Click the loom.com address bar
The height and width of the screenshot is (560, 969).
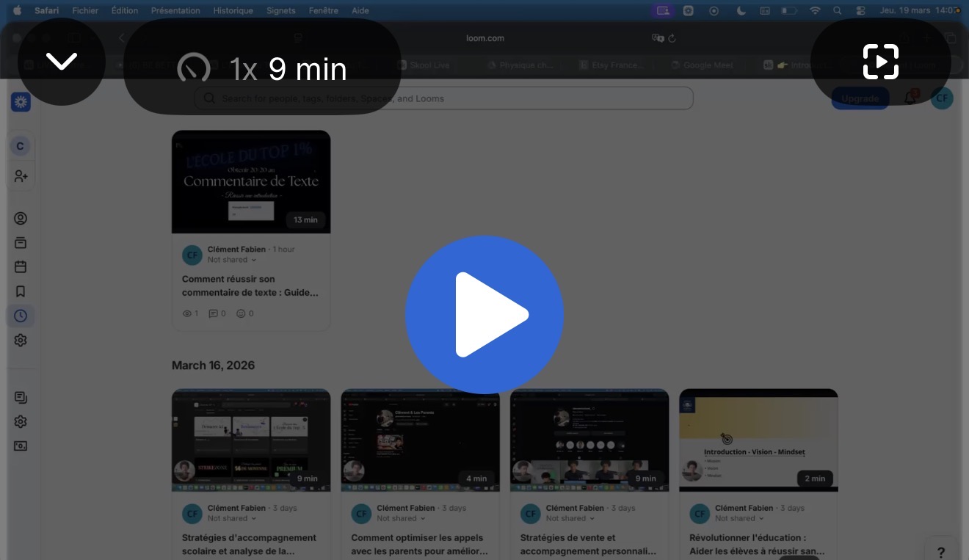(x=484, y=38)
